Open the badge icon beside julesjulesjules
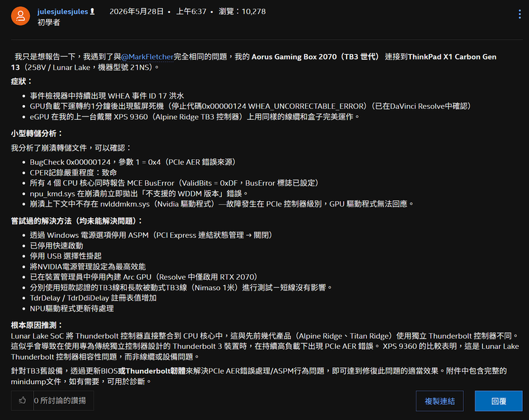 pyautogui.click(x=92, y=12)
